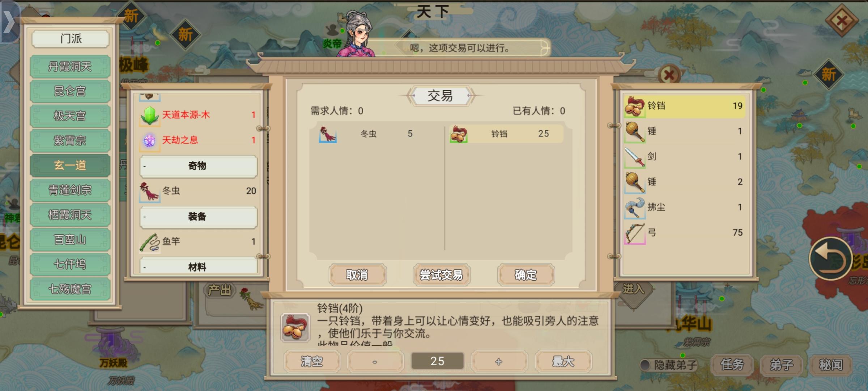Viewport: 868px width, 391px height.
Task: Choose the 剑 sword icon
Action: (635, 157)
